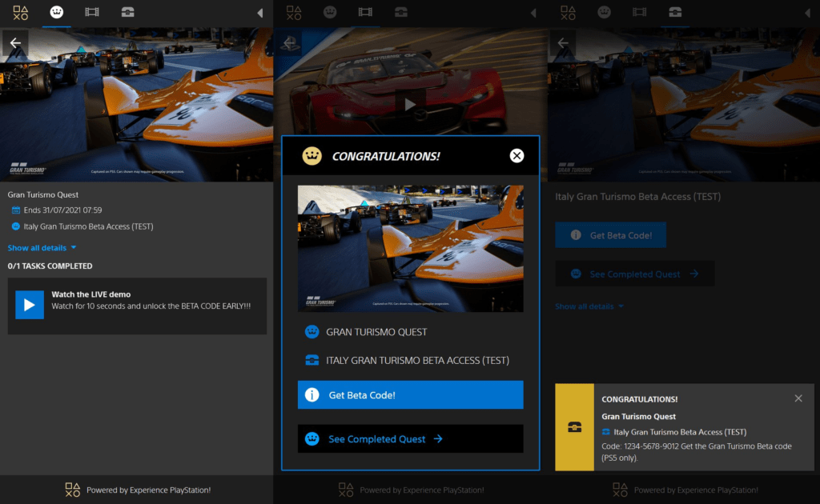Open Show all details under Italy Beta Access
This screenshot has width=820, height=504.
click(585, 306)
